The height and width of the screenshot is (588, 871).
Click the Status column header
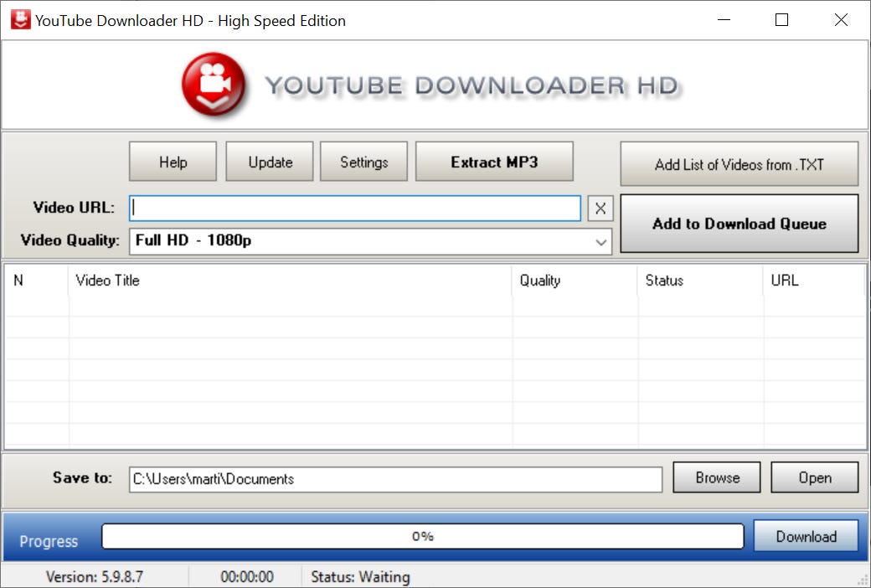point(700,280)
